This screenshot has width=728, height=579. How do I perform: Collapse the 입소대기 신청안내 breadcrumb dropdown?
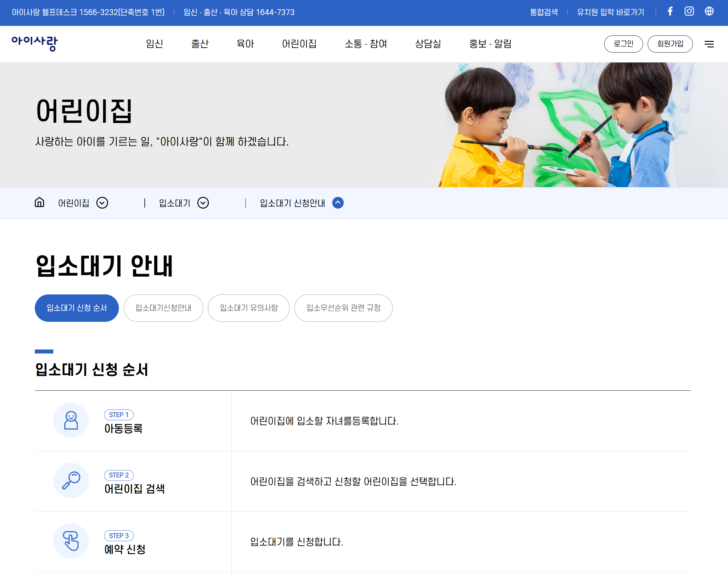point(338,203)
